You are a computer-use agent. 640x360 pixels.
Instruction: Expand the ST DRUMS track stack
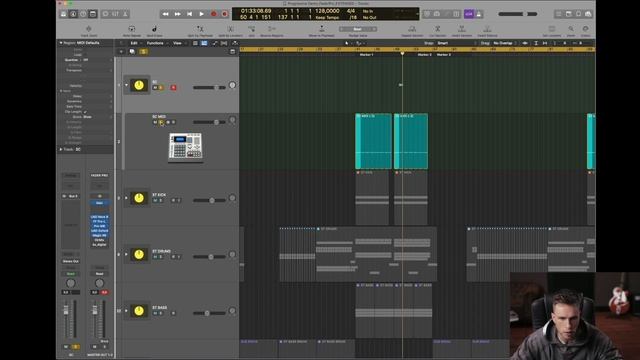point(126,254)
